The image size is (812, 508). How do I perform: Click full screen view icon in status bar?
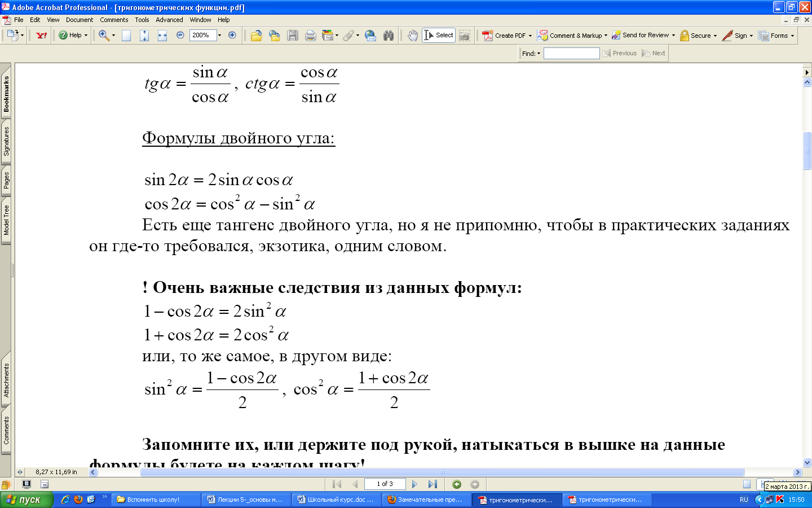(x=27, y=484)
